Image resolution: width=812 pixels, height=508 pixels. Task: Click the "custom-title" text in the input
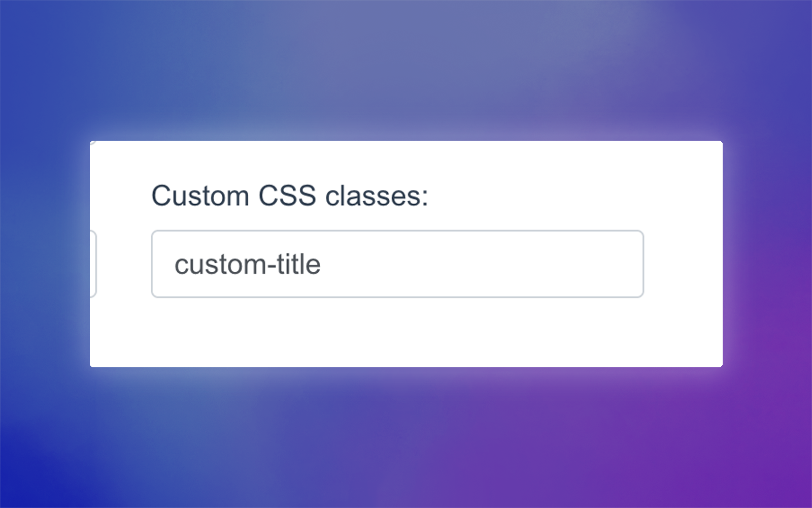tap(248, 265)
